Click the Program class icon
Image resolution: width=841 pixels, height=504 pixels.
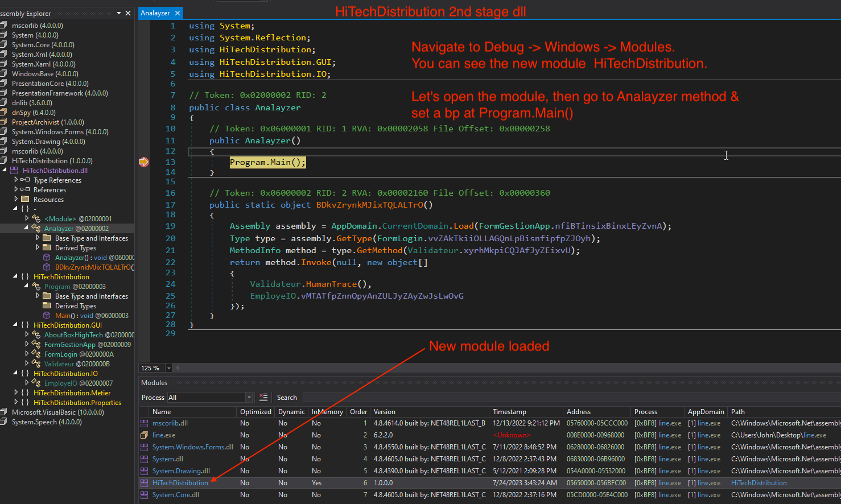pos(36,287)
